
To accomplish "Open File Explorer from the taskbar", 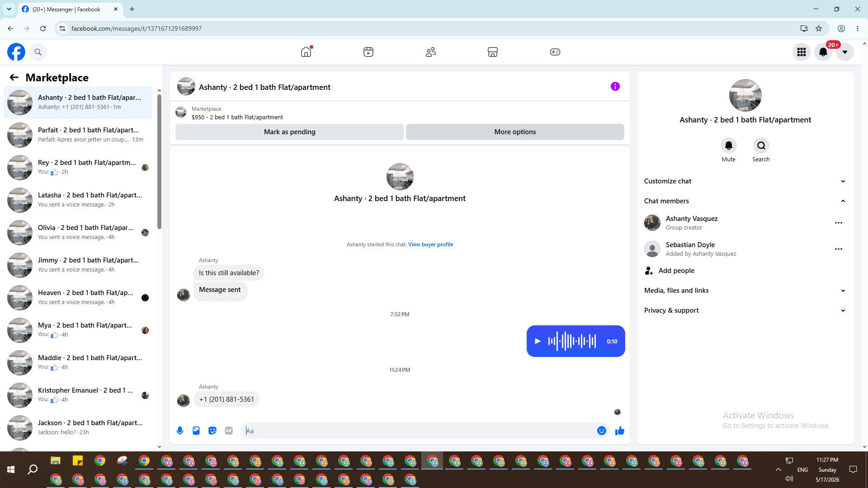I will point(56,461).
